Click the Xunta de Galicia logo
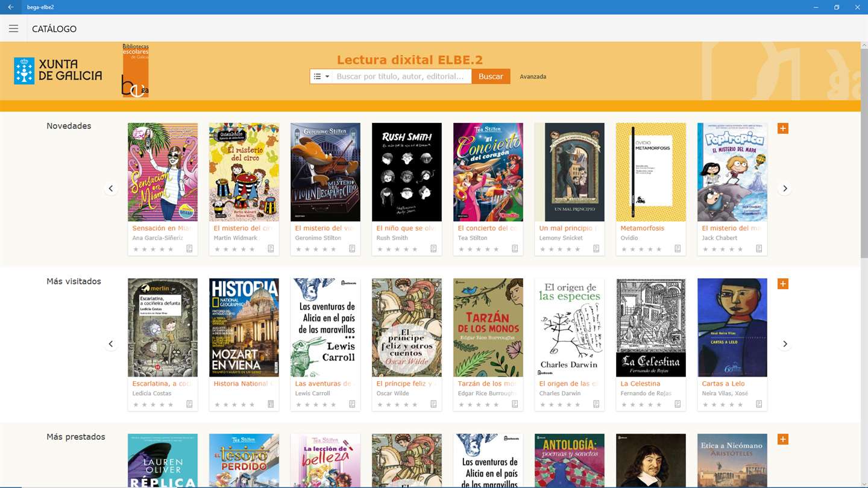The height and width of the screenshot is (488, 868). (x=58, y=71)
